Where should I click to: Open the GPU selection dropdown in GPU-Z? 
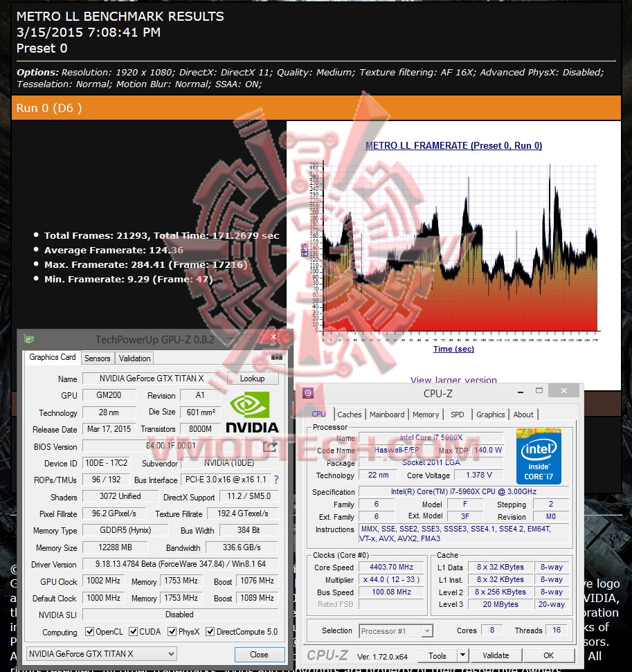coord(101,653)
